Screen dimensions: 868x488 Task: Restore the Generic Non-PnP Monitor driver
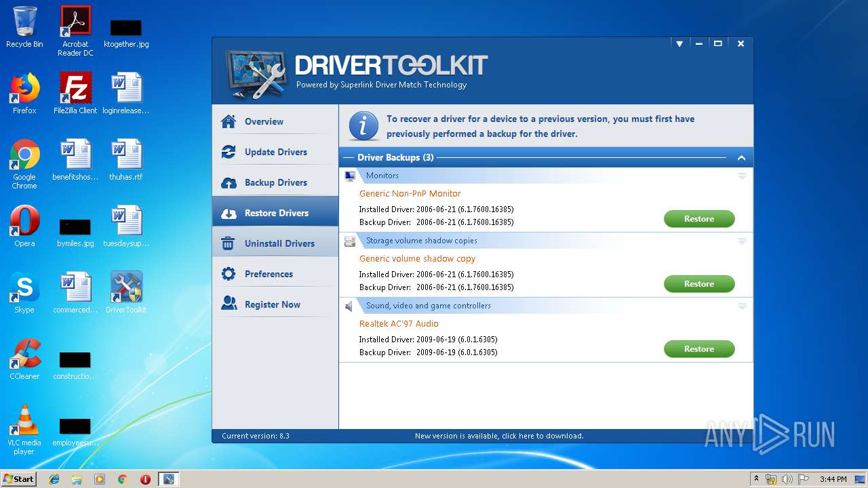coord(699,219)
